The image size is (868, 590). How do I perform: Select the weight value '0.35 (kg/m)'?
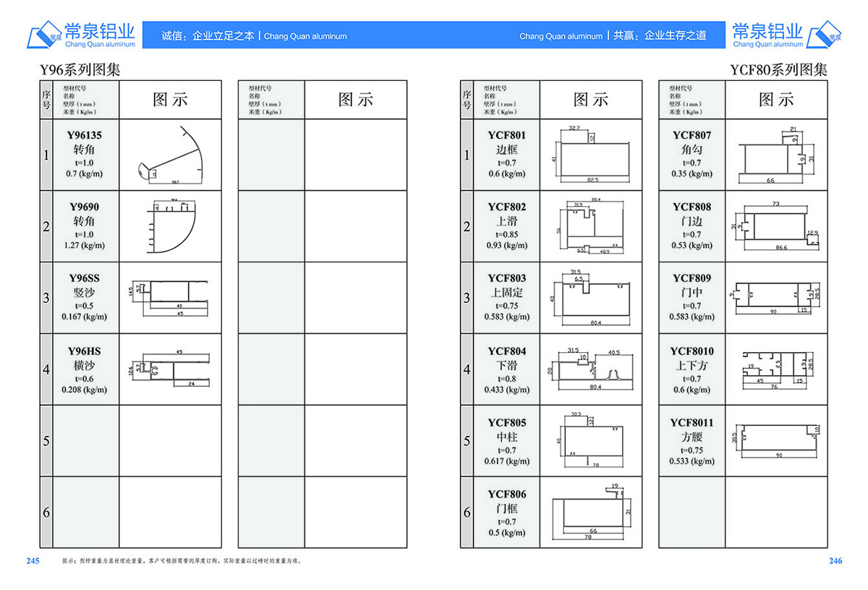click(x=692, y=174)
